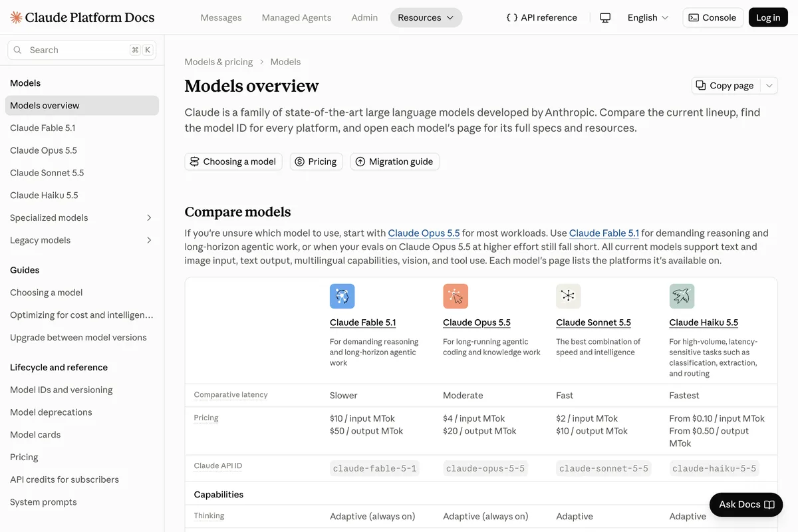The image size is (798, 532).
Task: Open the Messages nav tab
Action: 221,18
